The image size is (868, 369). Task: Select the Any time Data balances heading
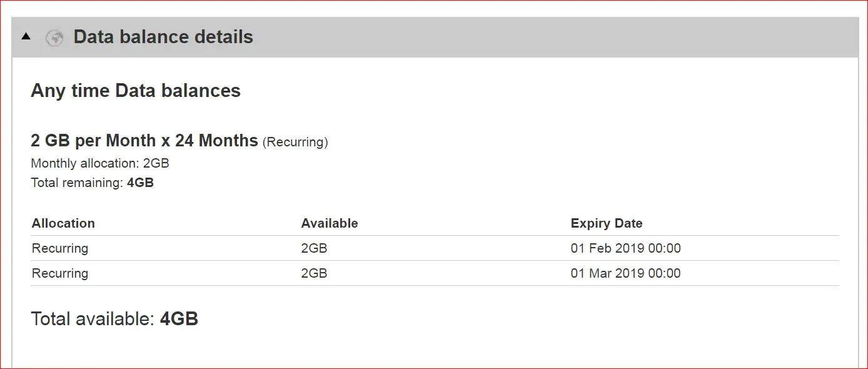136,91
